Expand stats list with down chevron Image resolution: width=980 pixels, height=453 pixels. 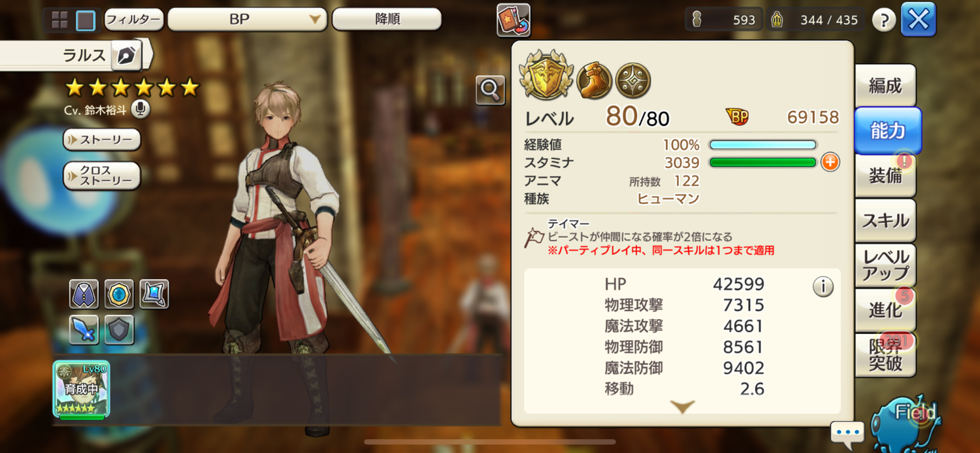(683, 407)
